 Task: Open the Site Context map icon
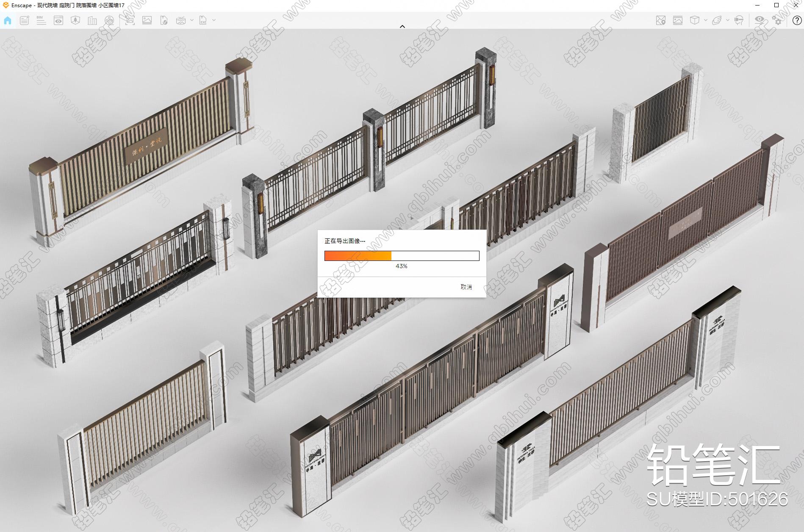pyautogui.click(x=75, y=20)
